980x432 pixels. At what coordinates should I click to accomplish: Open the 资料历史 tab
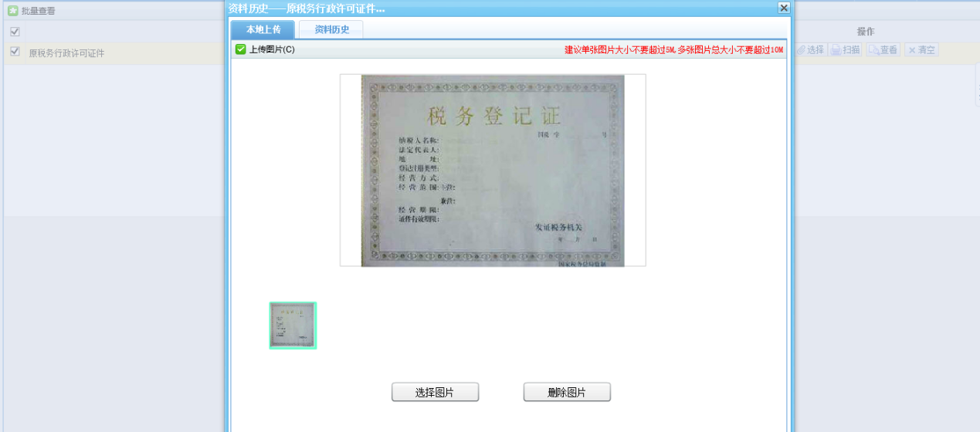pyautogui.click(x=331, y=30)
